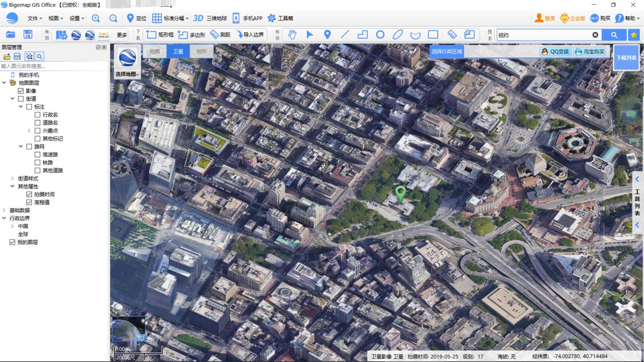Check the 高速路 checkbox
This screenshot has width=644, height=362.
click(x=38, y=155)
